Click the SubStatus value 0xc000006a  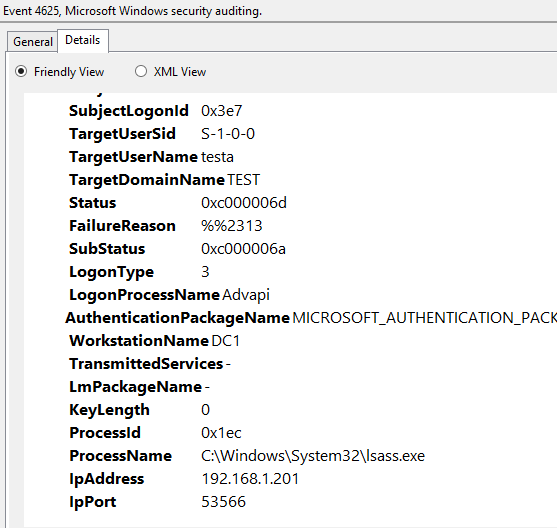tap(243, 249)
